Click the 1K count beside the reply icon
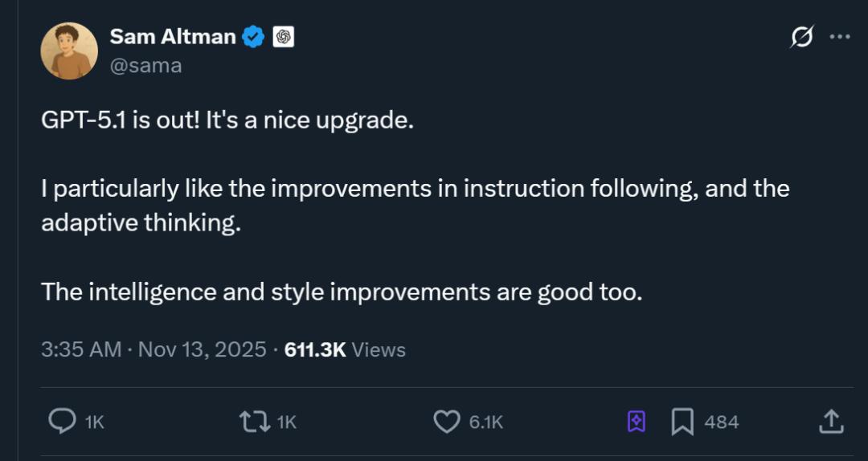The width and height of the screenshot is (868, 461). [94, 422]
